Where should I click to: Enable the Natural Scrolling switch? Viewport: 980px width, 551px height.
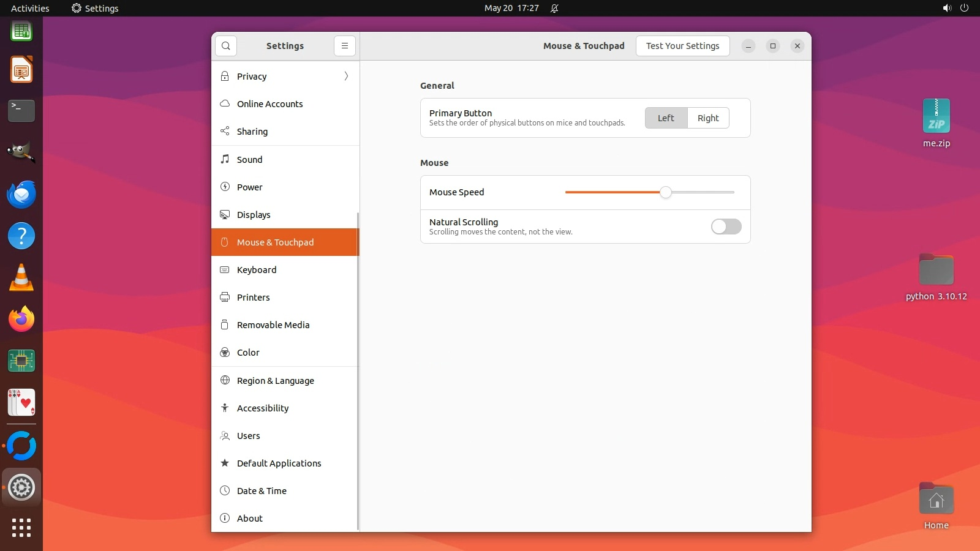click(x=726, y=227)
